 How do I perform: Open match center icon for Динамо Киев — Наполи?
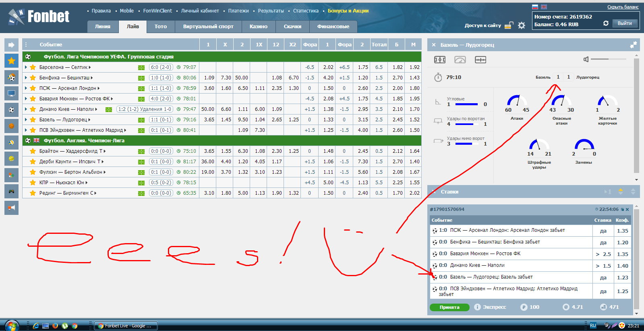(109, 109)
